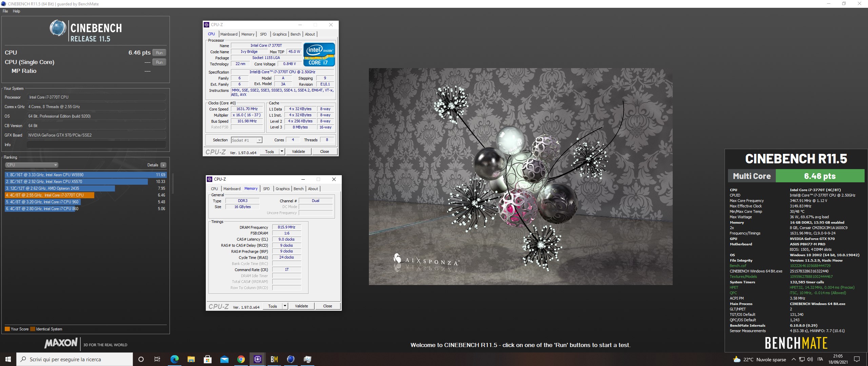Click the Info field in Your System
Image resolution: width=868 pixels, height=366 pixels.
pos(96,145)
